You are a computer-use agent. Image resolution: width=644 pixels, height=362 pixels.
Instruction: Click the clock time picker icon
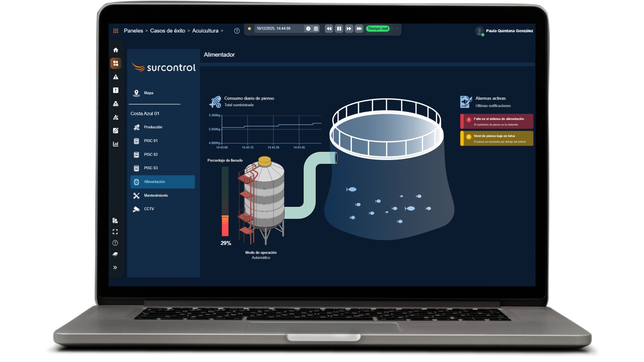pos(308,29)
